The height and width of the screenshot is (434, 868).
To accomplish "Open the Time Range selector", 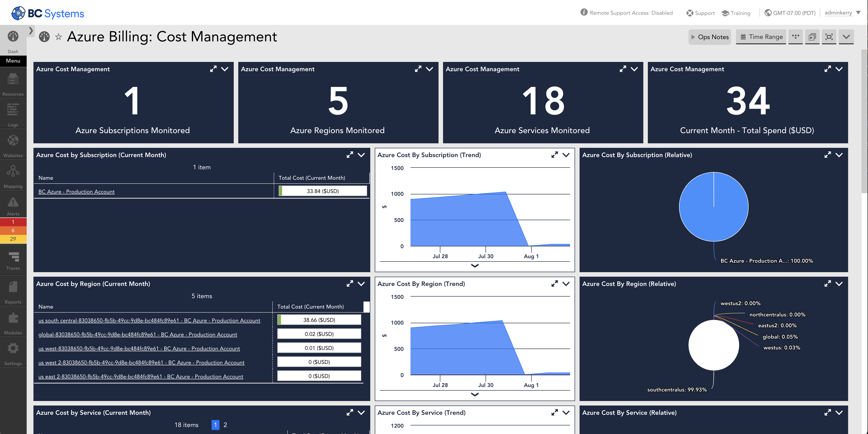I will tap(761, 37).
